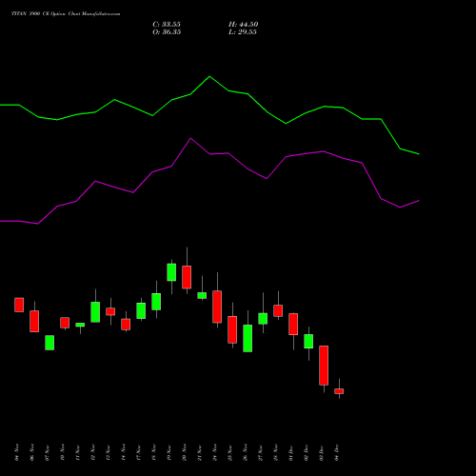Click the TITAN 3900 CE chart title
The width and height of the screenshot is (476, 476).
(x=66, y=14)
